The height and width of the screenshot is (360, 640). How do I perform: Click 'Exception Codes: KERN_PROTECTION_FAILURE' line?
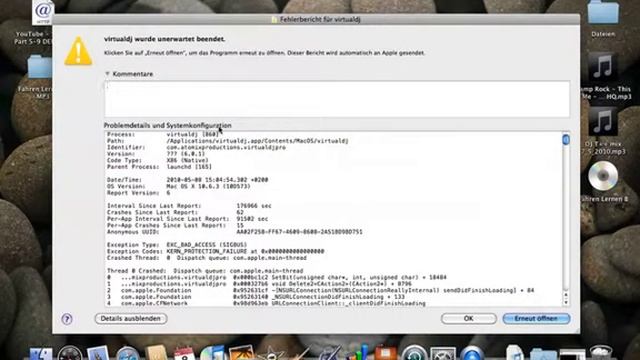pyautogui.click(x=216, y=251)
